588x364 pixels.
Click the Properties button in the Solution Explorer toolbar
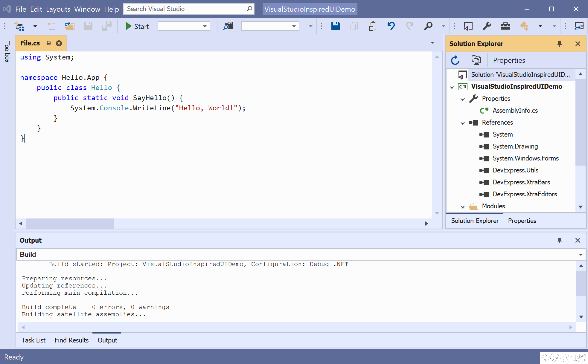click(x=509, y=60)
